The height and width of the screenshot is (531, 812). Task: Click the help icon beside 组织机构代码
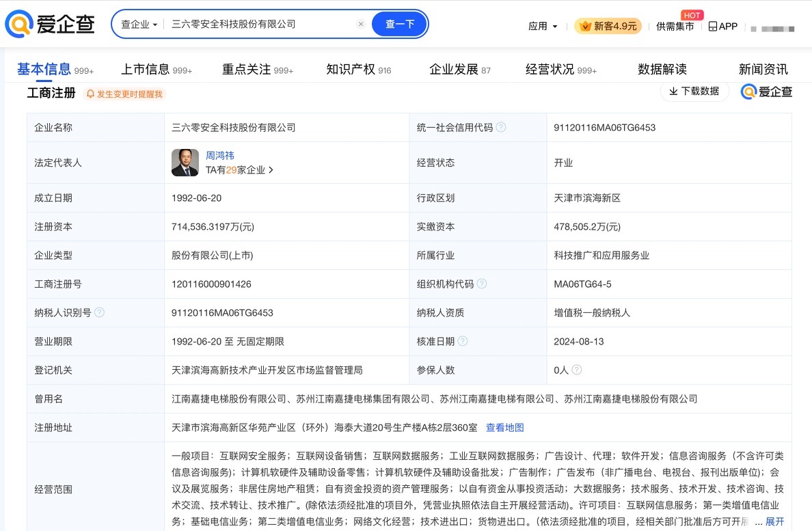point(482,284)
